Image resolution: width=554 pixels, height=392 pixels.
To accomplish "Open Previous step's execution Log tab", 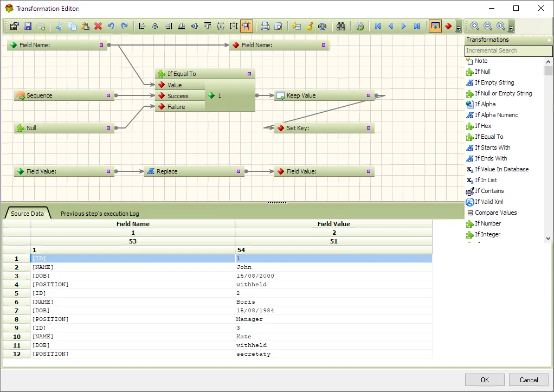I will point(100,214).
